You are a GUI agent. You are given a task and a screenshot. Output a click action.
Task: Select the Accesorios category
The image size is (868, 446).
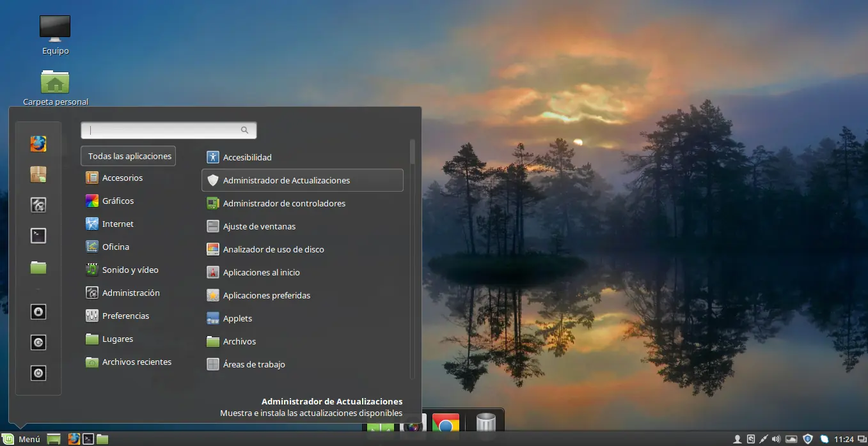click(x=122, y=178)
